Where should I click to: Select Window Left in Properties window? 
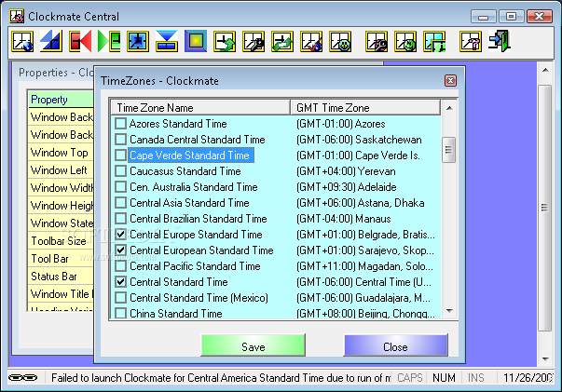point(61,170)
